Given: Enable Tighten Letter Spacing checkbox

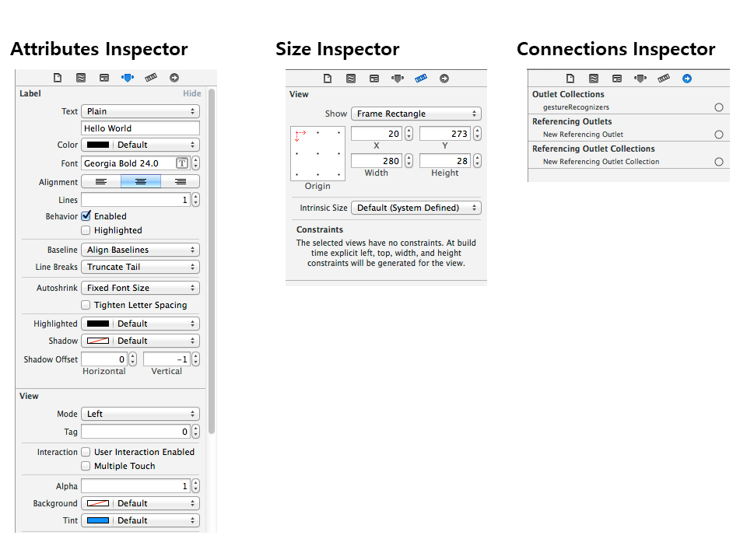Looking at the screenshot, I should coord(86,305).
